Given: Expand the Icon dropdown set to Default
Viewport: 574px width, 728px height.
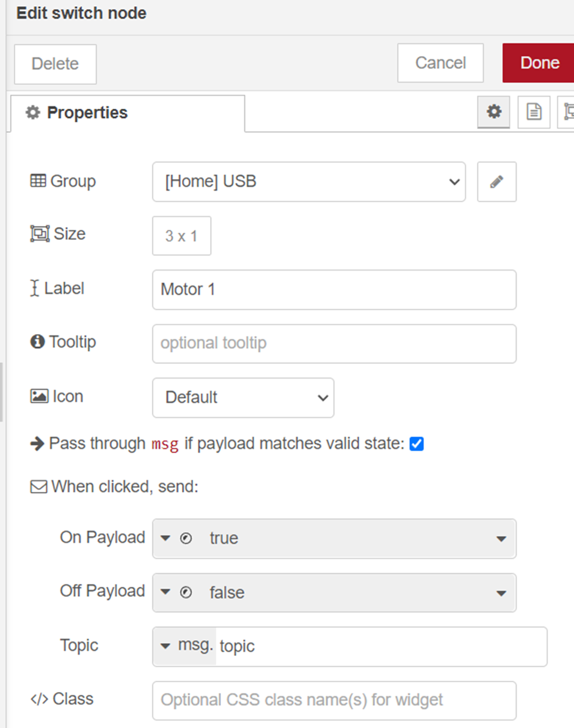Looking at the screenshot, I should tap(243, 398).
